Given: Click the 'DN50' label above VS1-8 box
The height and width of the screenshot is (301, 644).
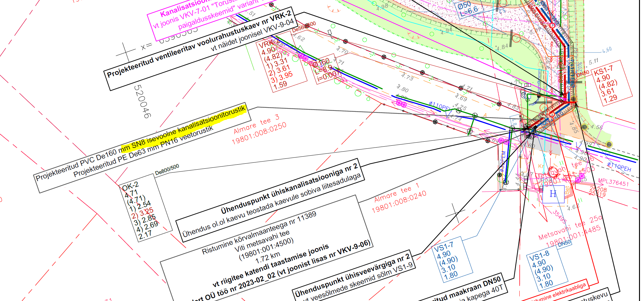Looking at the screenshot, I should pos(564,243).
